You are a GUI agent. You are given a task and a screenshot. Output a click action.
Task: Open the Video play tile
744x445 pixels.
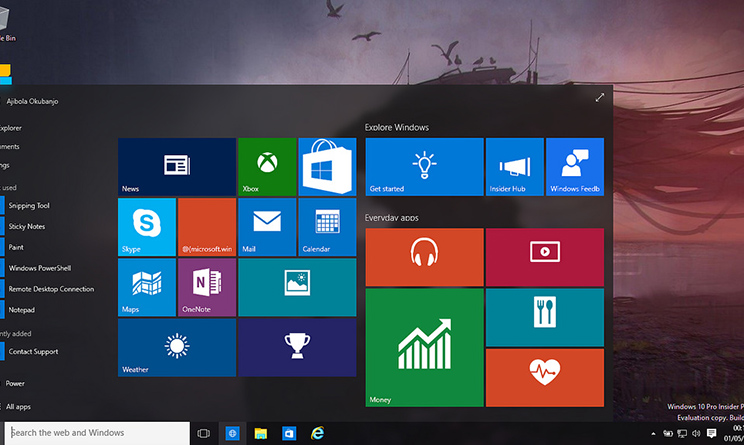545,257
